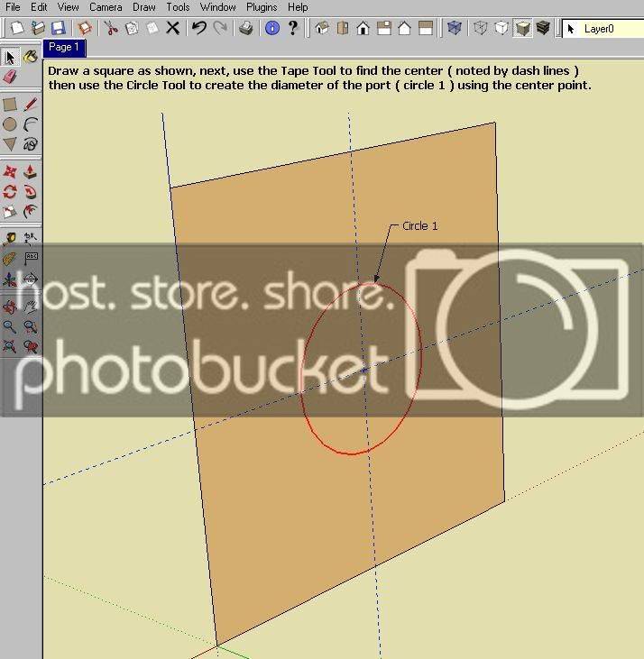Open the Edit menu
The image size is (644, 659).
click(x=39, y=7)
